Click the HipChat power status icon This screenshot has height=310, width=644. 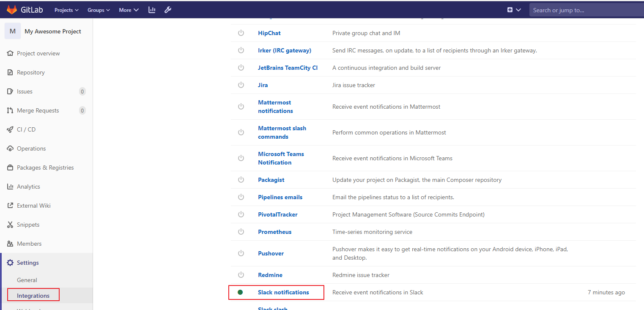click(241, 33)
